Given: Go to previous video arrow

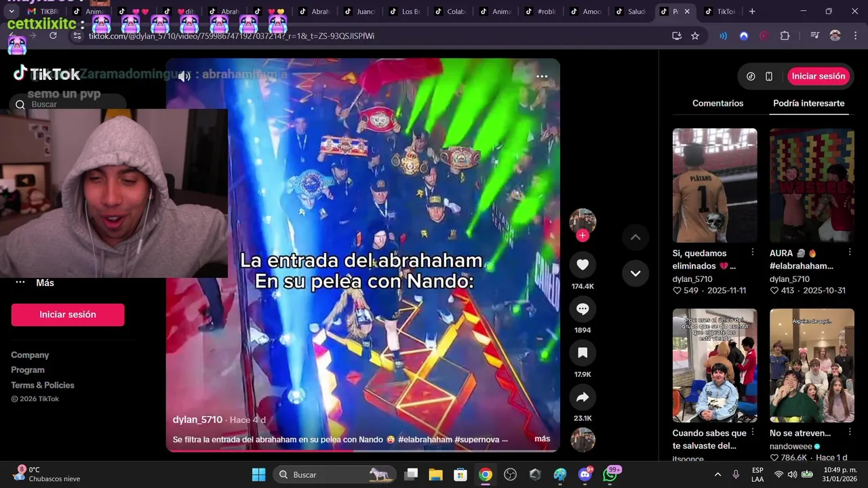Looking at the screenshot, I should tap(635, 237).
